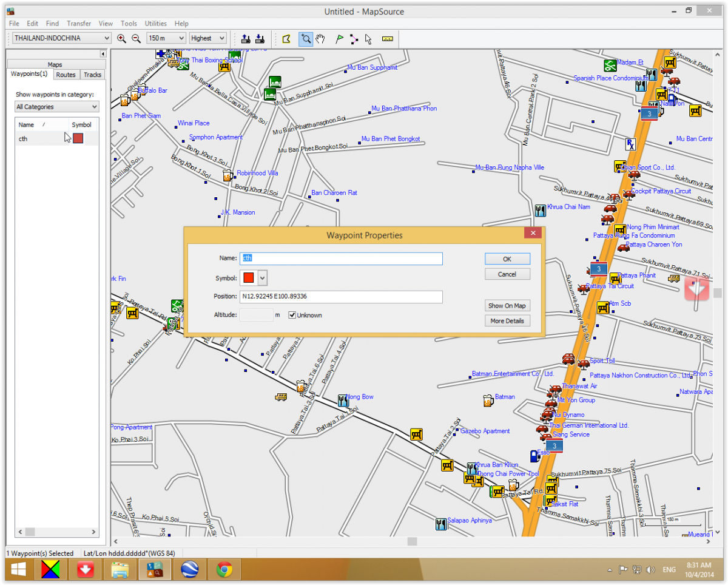This screenshot has width=728, height=585.
Task: Close the Waypoint Properties dialog
Action: 533,234
